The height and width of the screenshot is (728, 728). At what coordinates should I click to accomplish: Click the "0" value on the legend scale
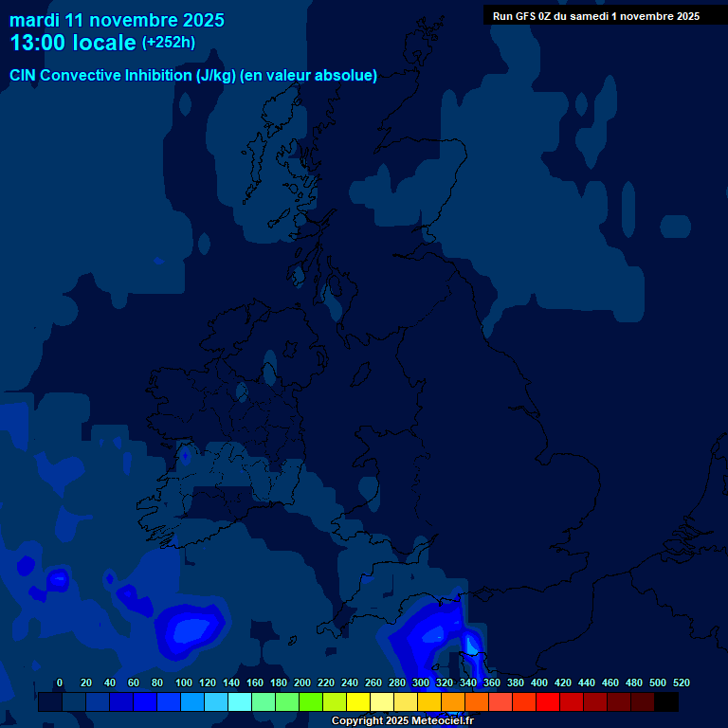click(60, 682)
